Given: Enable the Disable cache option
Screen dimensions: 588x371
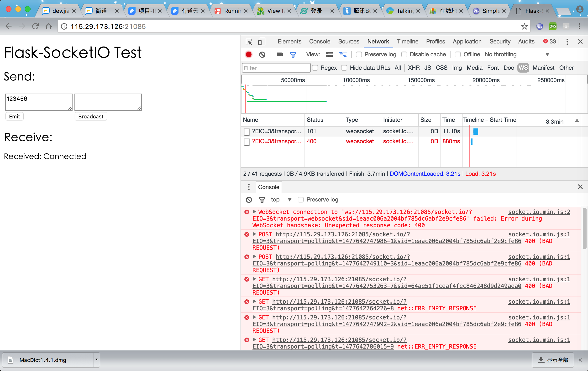Looking at the screenshot, I should [x=404, y=54].
